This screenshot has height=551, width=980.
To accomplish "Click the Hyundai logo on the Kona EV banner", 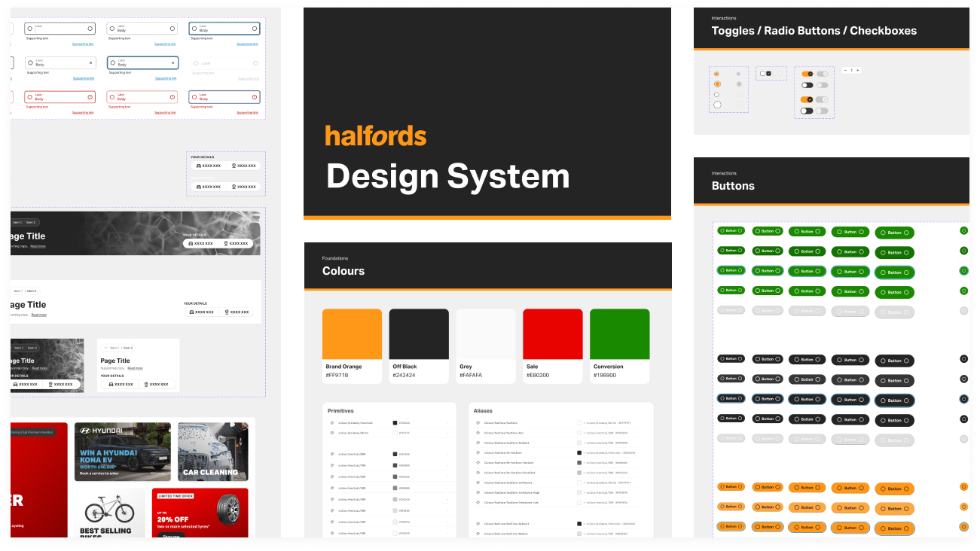I will [x=101, y=431].
